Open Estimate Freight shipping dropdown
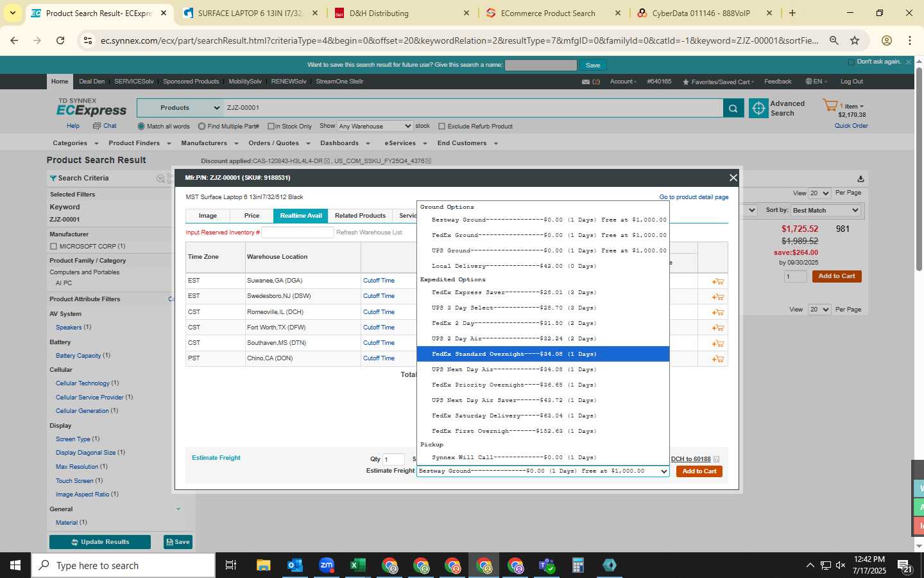This screenshot has height=578, width=924. (x=543, y=471)
